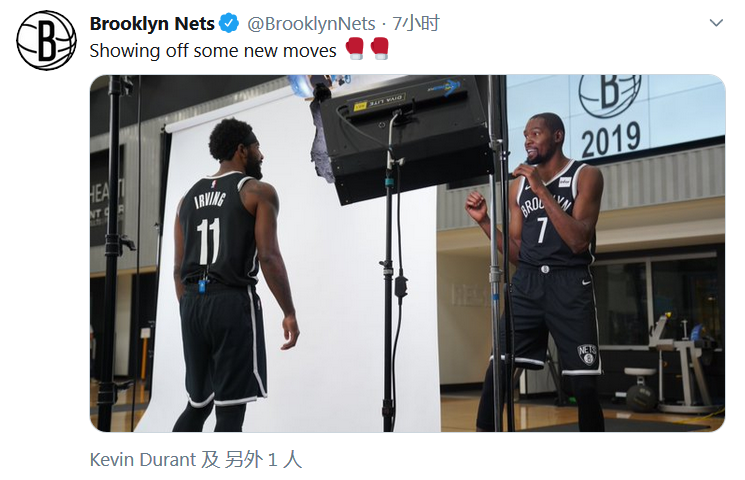The image size is (745, 480).
Task: Click the blue mic pack on Irving's waistband
Action: coord(203,286)
